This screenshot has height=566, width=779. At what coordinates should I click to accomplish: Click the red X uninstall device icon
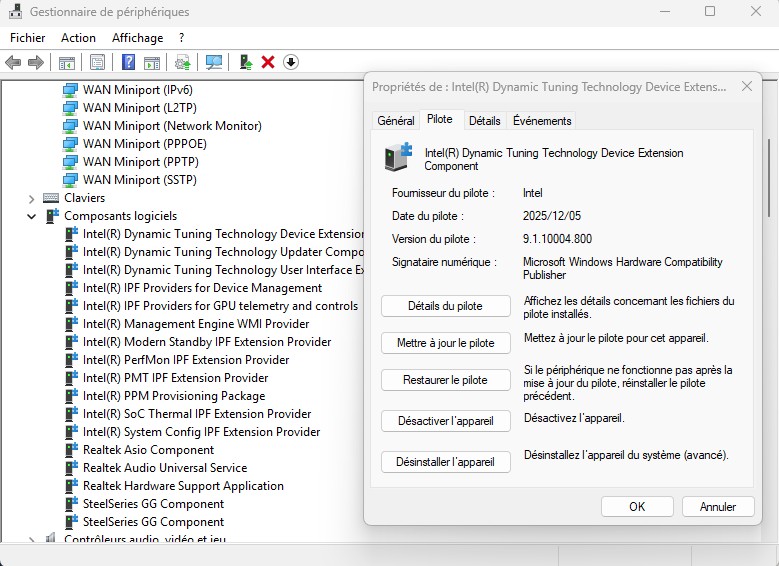click(x=268, y=62)
